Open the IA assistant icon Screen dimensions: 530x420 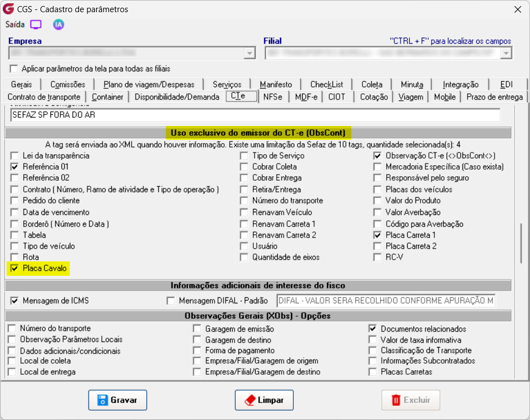click(59, 25)
